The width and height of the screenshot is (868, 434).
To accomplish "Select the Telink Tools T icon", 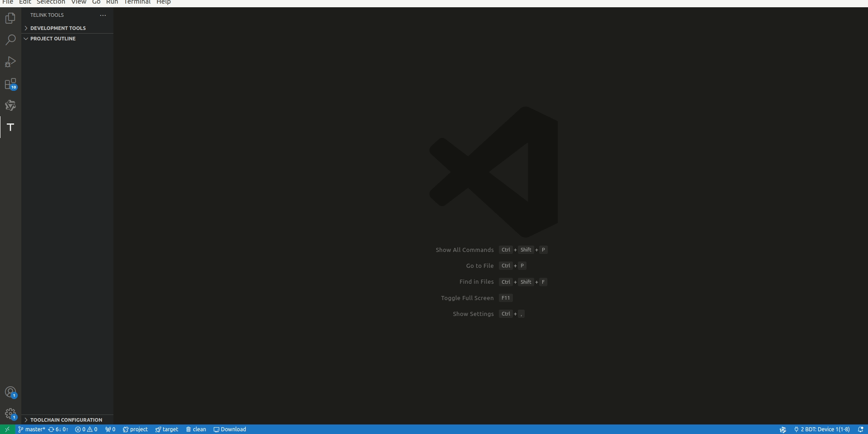I will click(10, 127).
